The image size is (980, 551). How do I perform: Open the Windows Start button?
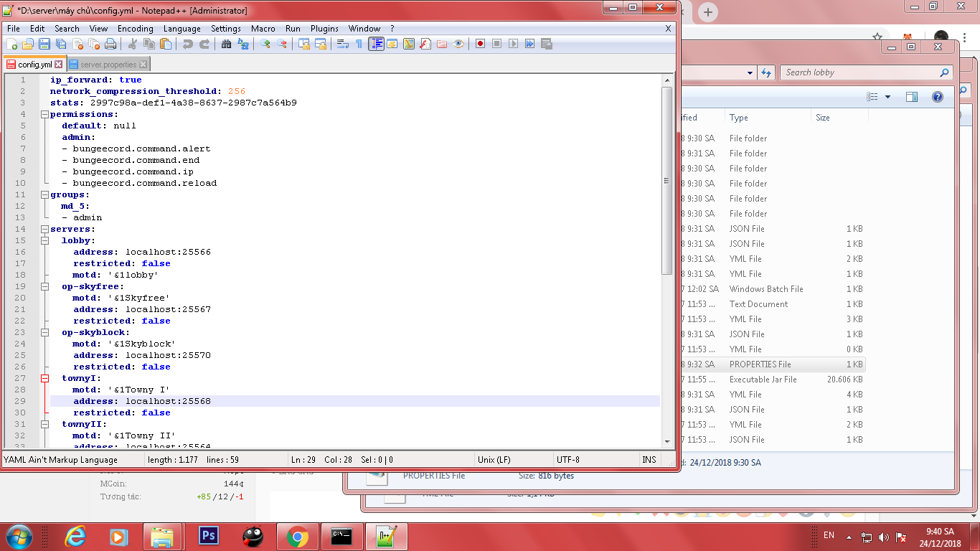tap(19, 537)
